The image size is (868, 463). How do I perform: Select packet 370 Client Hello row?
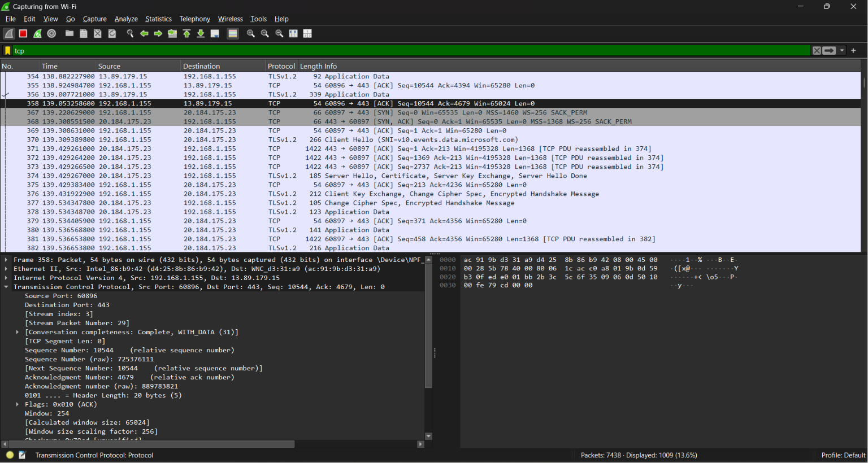coord(431,139)
